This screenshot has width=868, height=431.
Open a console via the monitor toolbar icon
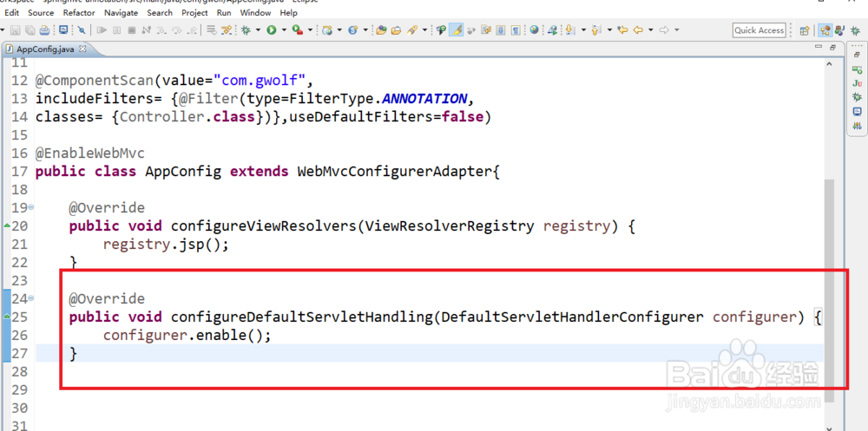coord(63,29)
